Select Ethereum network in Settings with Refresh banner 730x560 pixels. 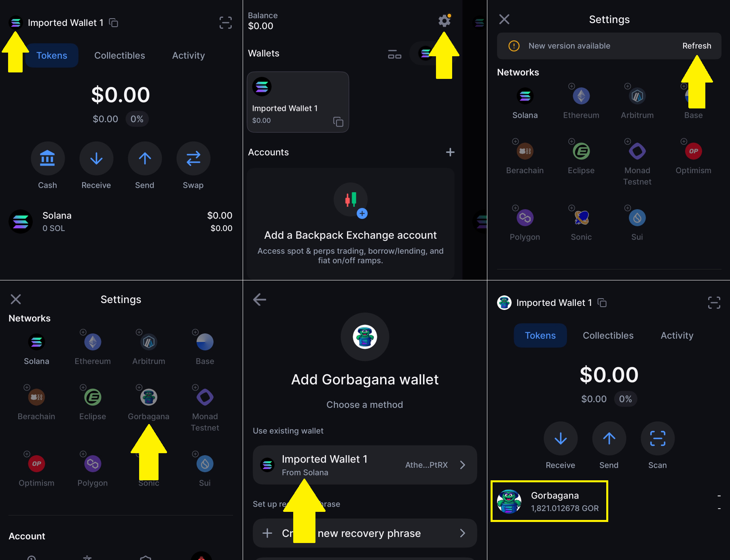point(581,96)
